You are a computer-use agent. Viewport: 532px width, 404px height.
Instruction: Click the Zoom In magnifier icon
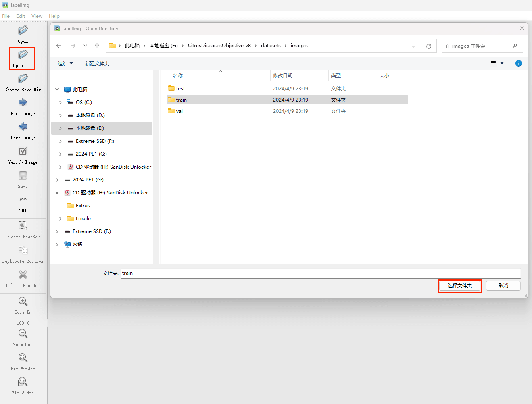click(23, 302)
